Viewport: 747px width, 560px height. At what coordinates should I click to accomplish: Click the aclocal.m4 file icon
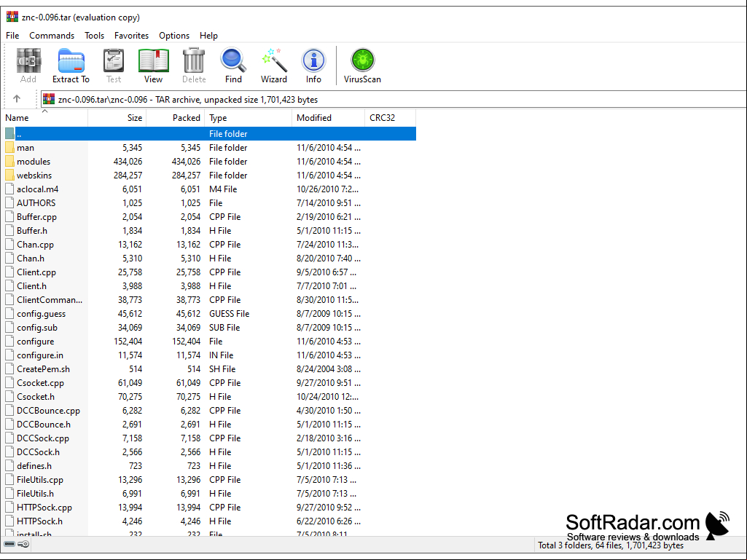9,189
